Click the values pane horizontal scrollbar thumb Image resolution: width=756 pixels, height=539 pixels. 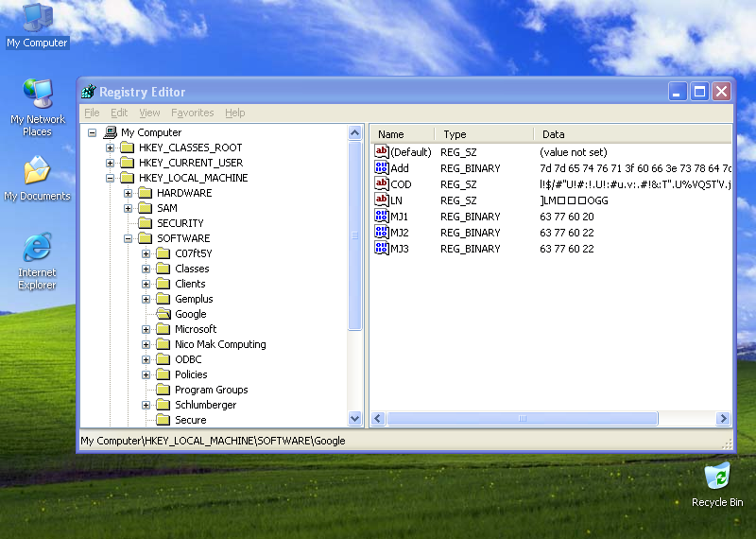click(523, 418)
